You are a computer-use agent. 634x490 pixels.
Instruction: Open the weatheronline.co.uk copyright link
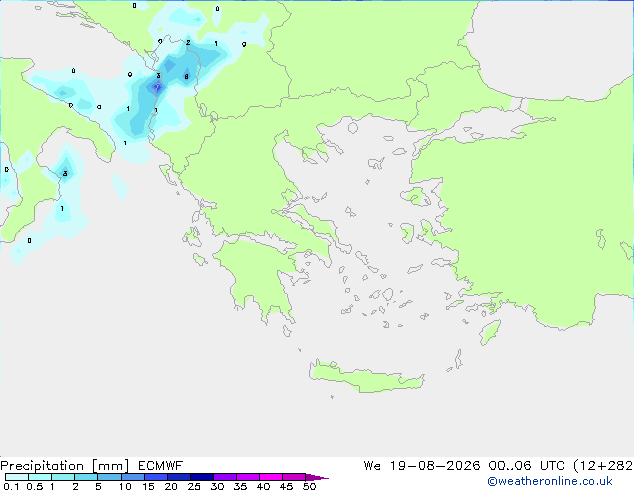(550, 481)
